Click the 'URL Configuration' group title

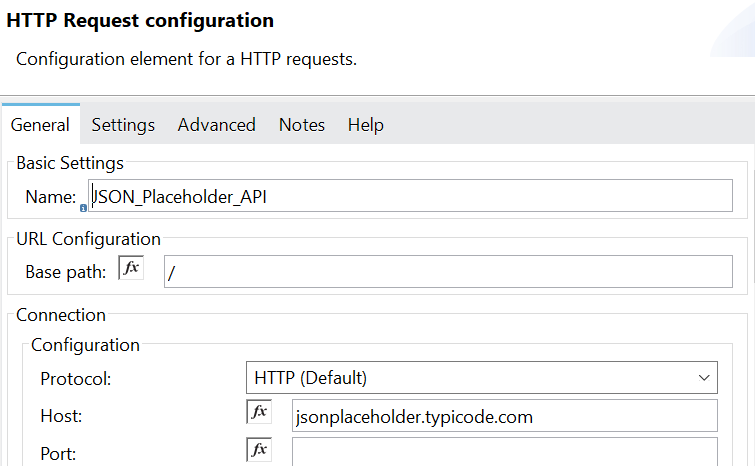(x=88, y=239)
